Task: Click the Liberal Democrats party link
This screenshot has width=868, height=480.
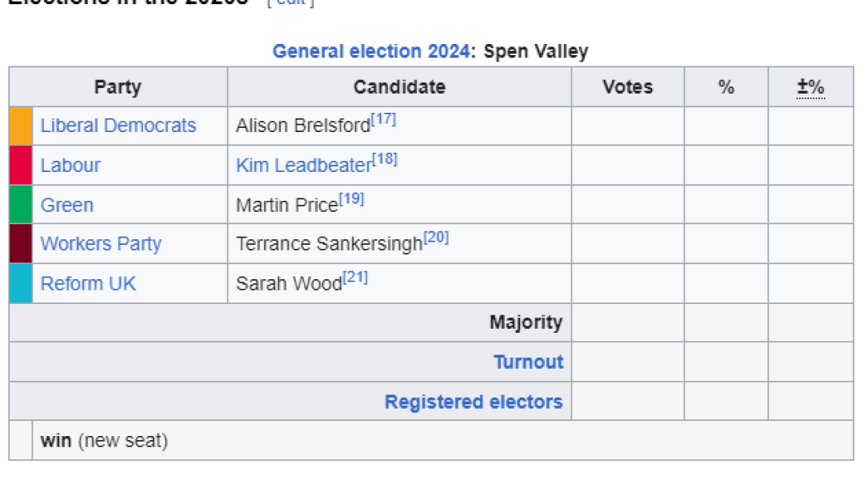Action: point(118,126)
